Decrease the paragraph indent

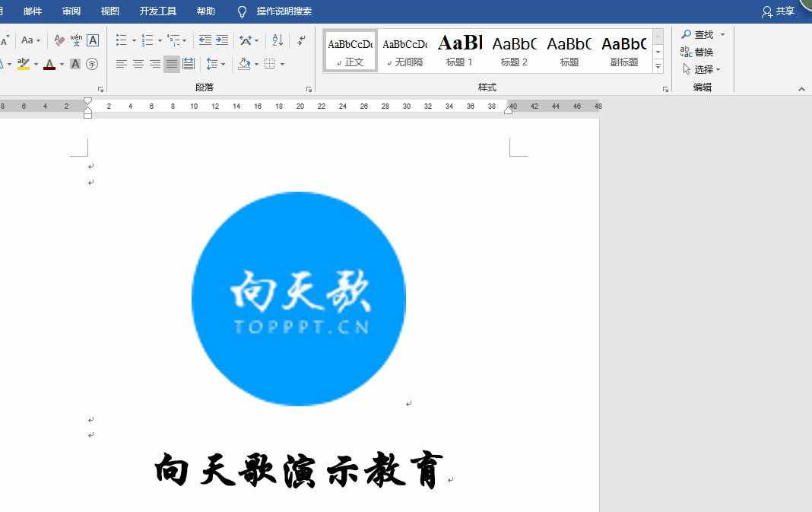point(205,40)
